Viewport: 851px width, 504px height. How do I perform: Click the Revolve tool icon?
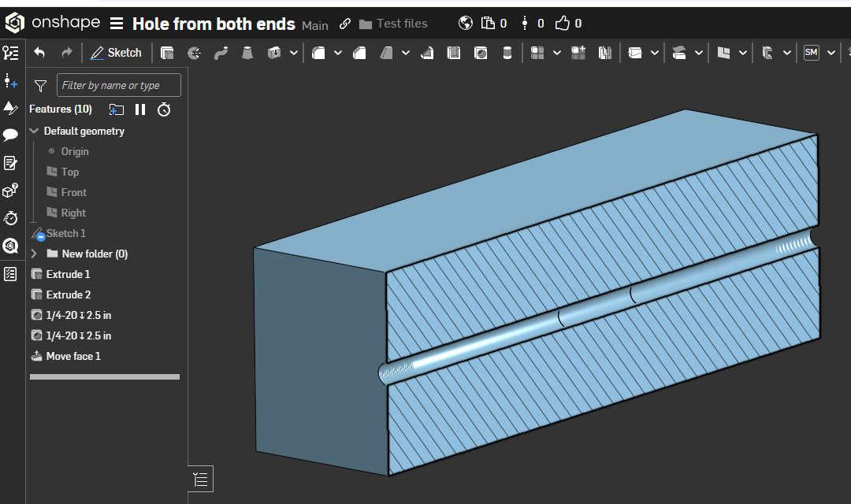point(194,53)
